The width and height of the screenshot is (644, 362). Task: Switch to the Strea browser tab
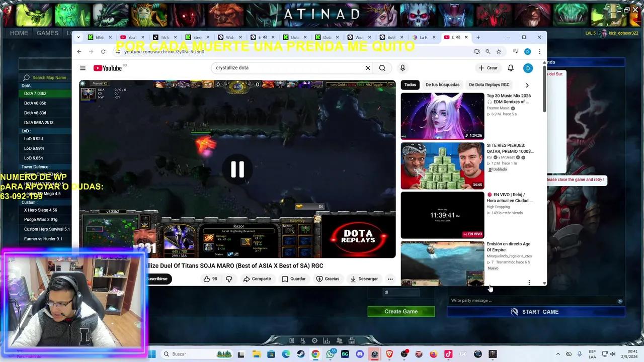tap(196, 37)
